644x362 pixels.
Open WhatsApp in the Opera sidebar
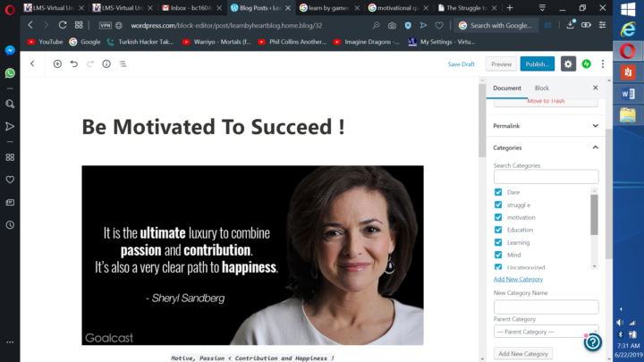coord(10,73)
